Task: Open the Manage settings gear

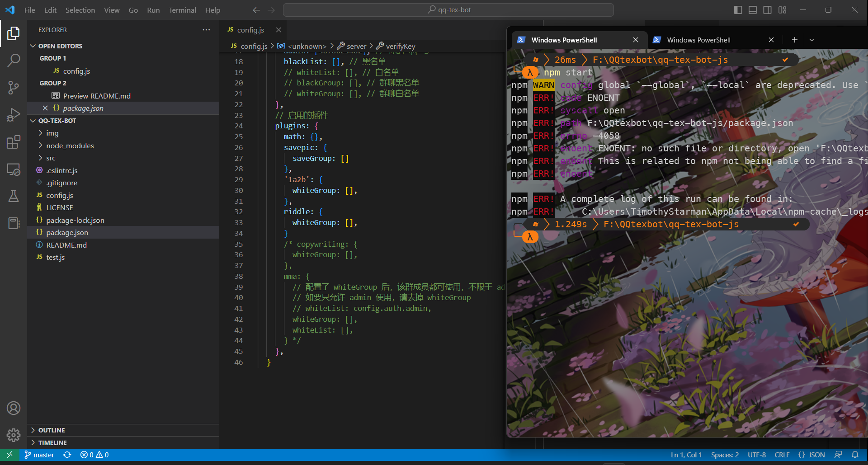Action: tap(14, 435)
